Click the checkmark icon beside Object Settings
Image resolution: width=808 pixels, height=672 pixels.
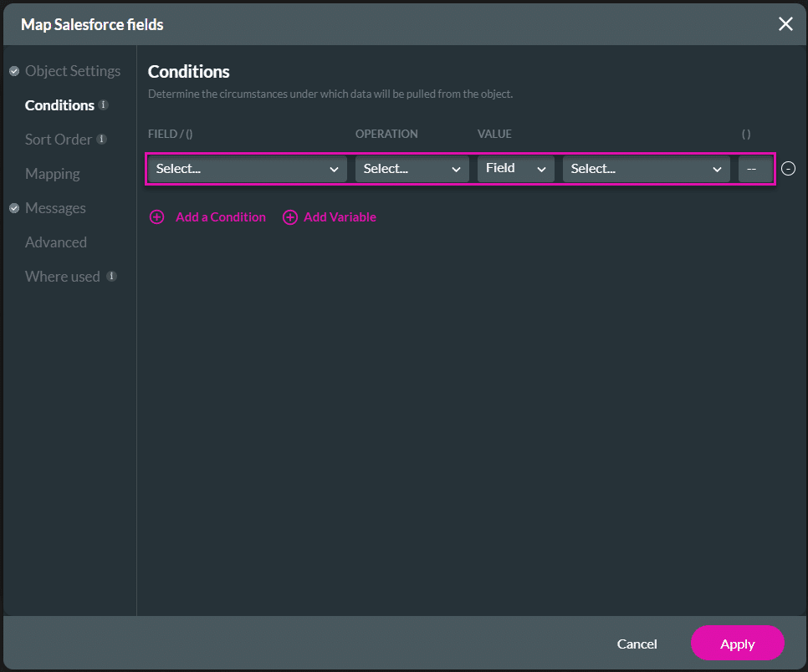point(14,71)
